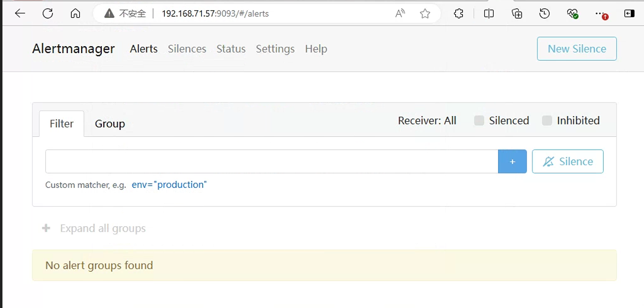Enable the Silenced checkbox
644x308 pixels.
[x=479, y=121]
